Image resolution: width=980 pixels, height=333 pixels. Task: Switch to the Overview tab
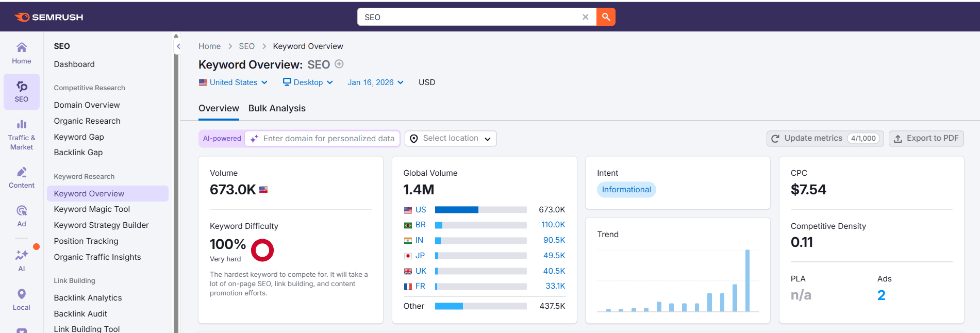[x=219, y=108]
